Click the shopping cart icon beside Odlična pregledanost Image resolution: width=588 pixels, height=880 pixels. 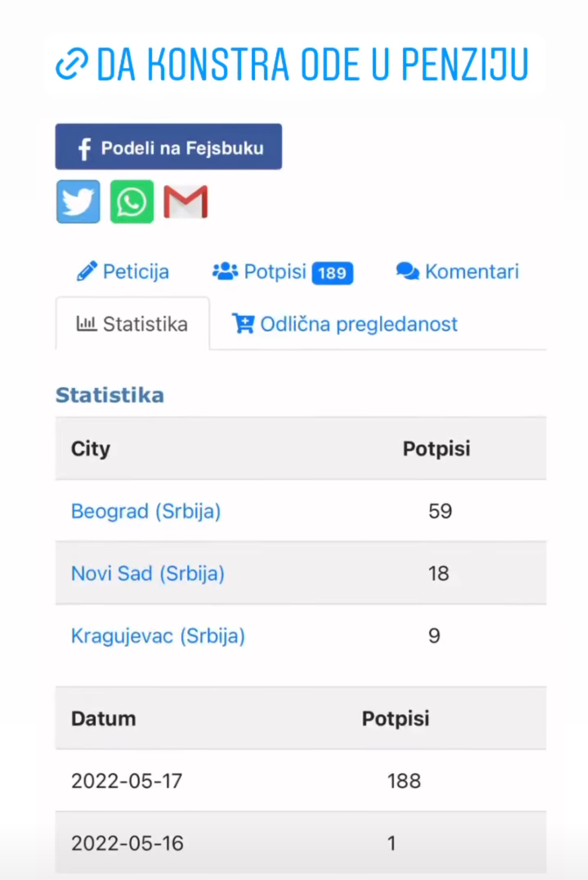[242, 323]
